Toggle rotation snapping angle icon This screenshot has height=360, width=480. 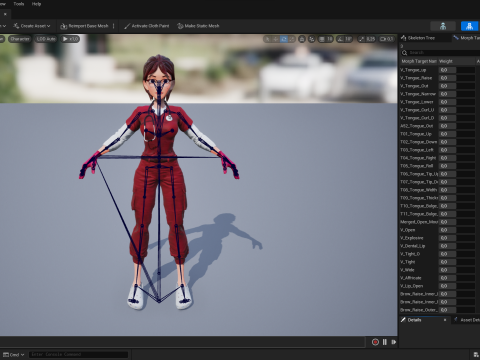point(340,39)
